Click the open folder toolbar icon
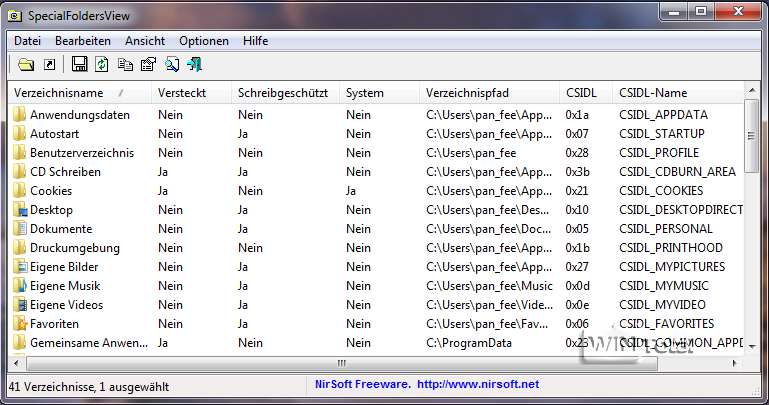The width and height of the screenshot is (769, 405). pos(27,65)
